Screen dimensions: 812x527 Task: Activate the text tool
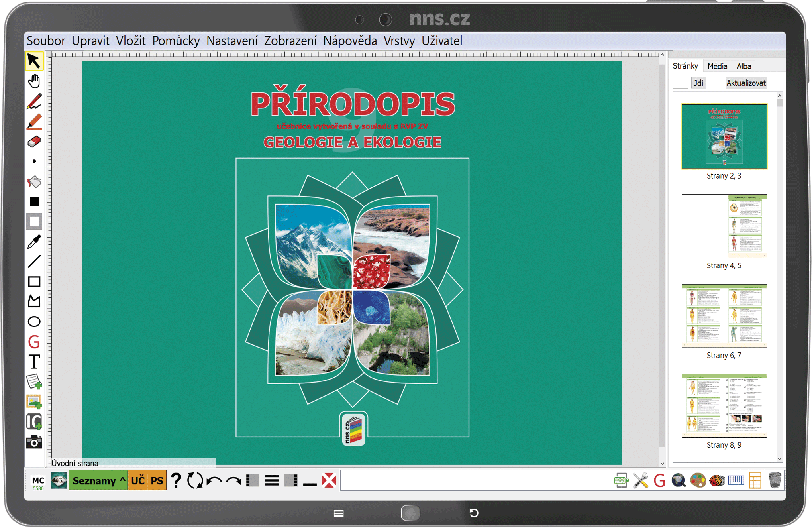34,362
